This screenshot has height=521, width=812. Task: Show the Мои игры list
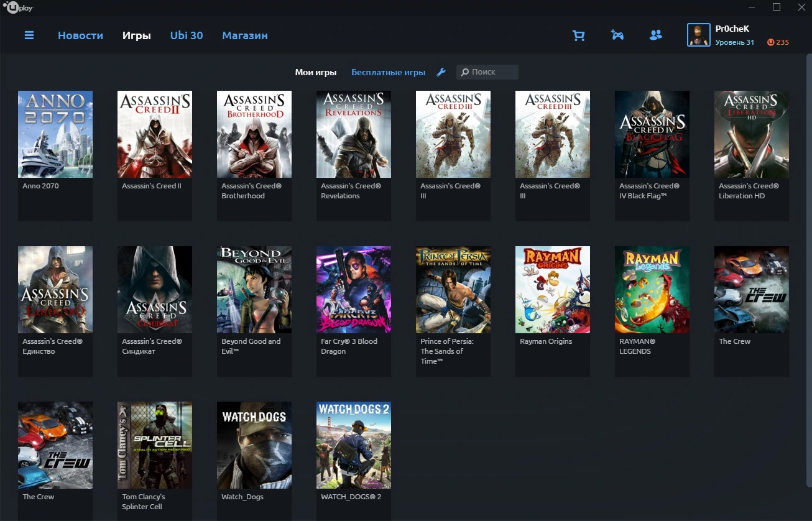coord(316,72)
